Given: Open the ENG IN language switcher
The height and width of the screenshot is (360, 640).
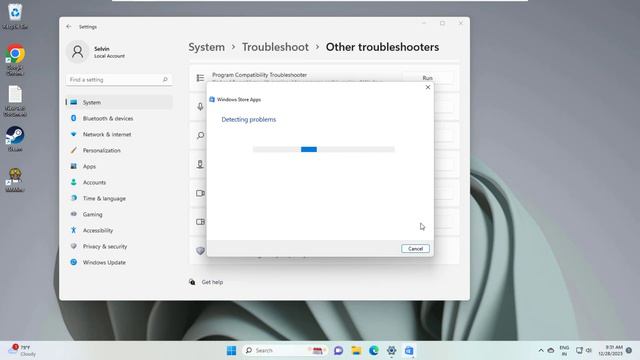Looking at the screenshot, I should tap(564, 351).
